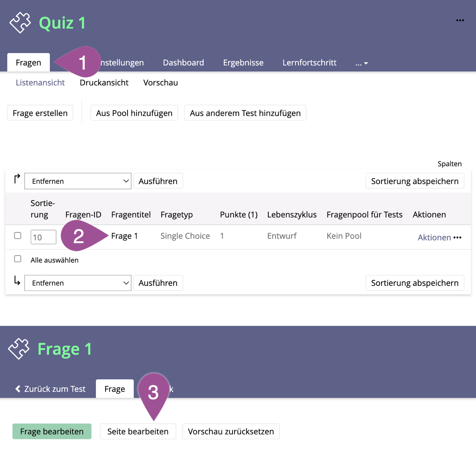Click the back chevron beside Zurück zum Test
The width and height of the screenshot is (476, 476).
click(x=18, y=389)
